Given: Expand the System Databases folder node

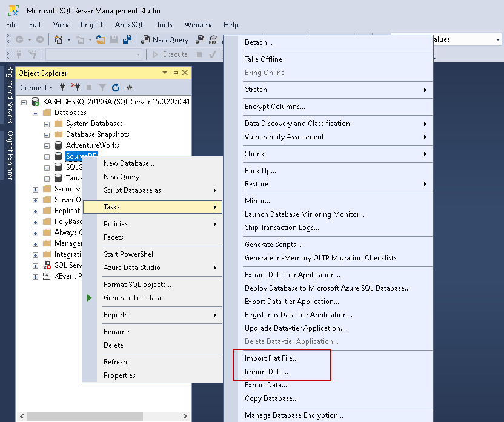Looking at the screenshot, I should tap(47, 124).
